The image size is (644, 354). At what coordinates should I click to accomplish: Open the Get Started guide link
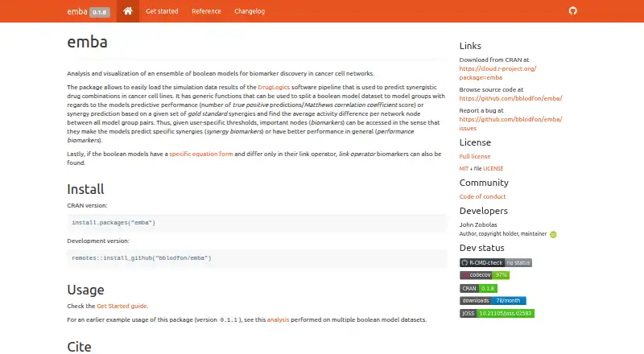click(122, 306)
